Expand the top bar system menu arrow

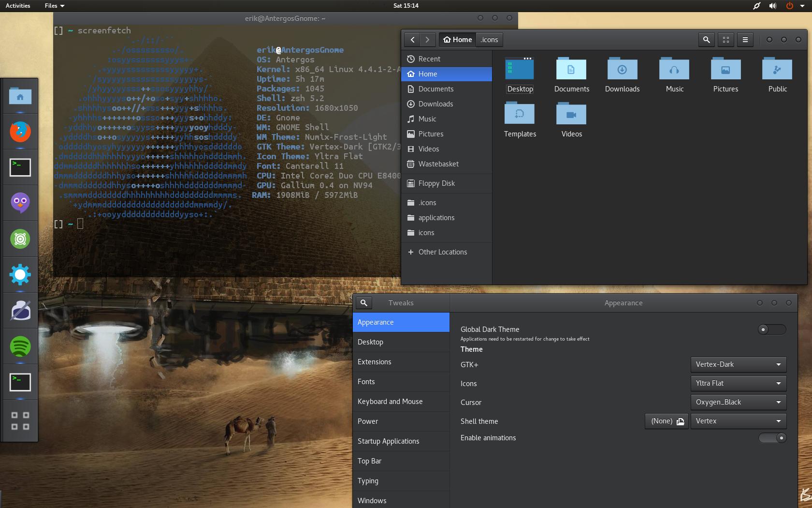click(802, 6)
